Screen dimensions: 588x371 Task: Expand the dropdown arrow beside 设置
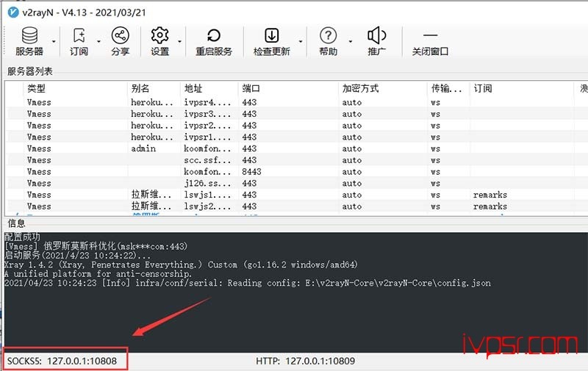click(179, 41)
